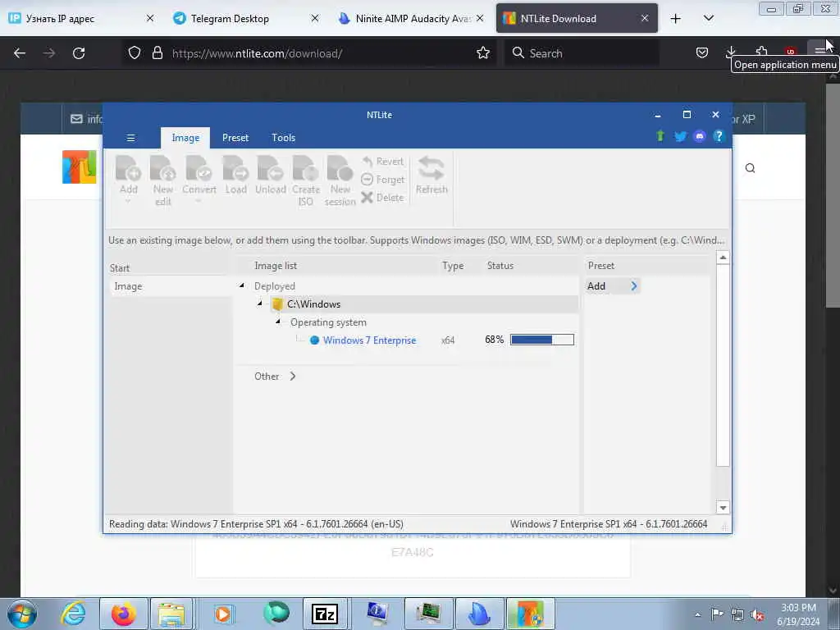Click NTLite scrollbar up arrow
840x630 pixels.
click(x=723, y=258)
